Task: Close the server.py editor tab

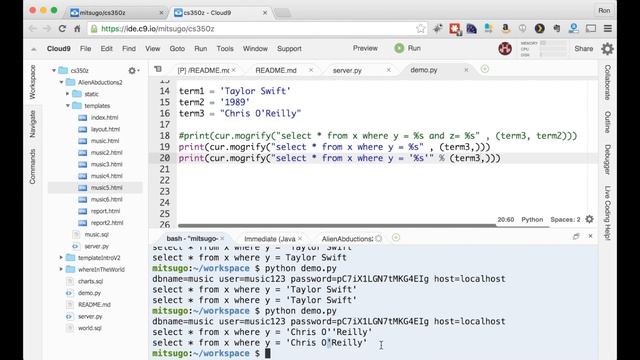Action: point(389,70)
